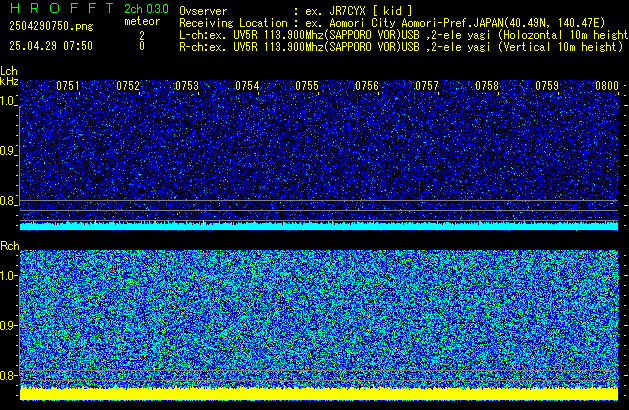Click the Lch 0.8 kHz axis label
Viewport: 629px width, 410px height.
pos(8,201)
